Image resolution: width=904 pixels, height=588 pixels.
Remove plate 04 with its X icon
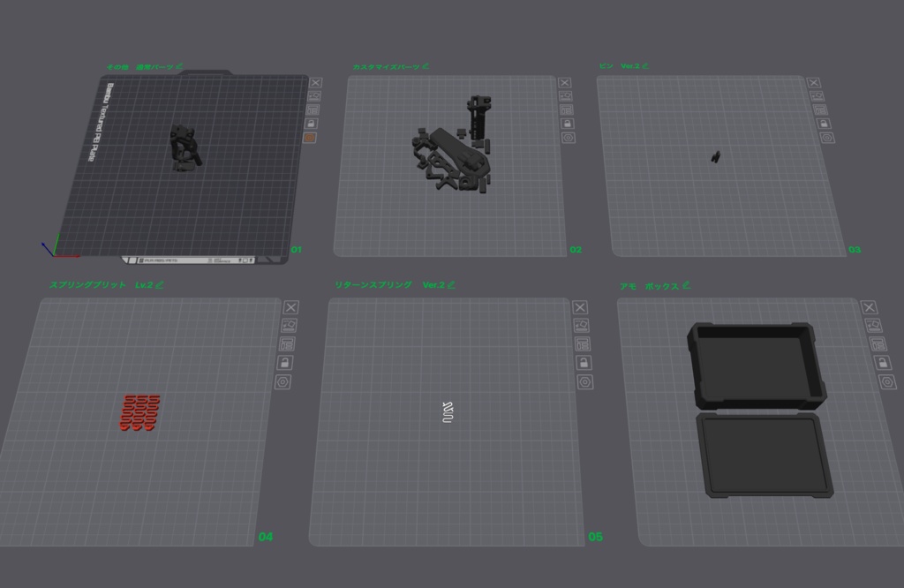(291, 307)
